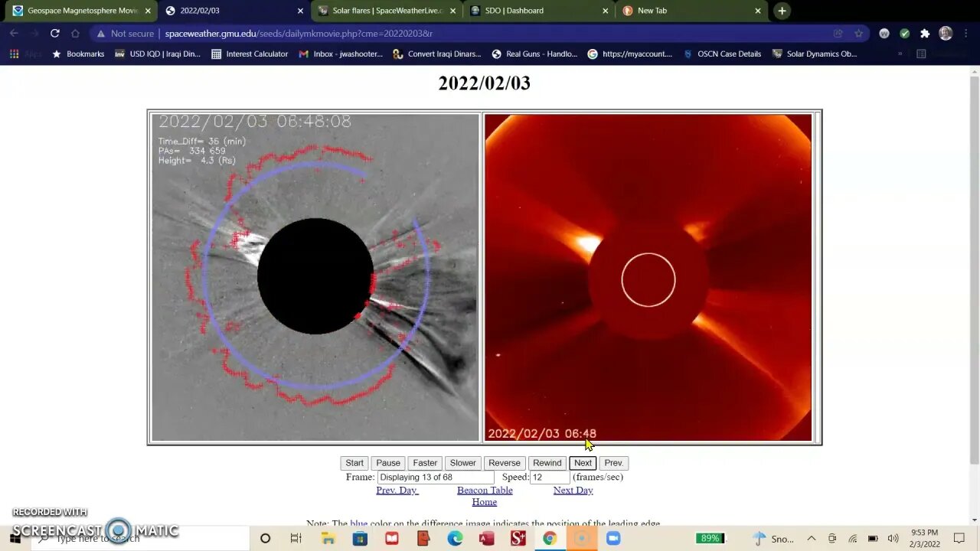Show hidden system tray icons
This screenshot has height=551, width=980.
[x=812, y=539]
